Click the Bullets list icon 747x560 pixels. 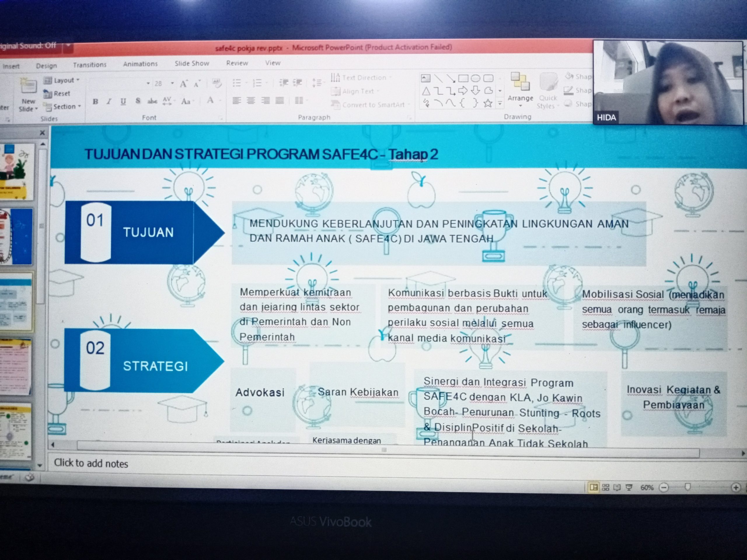tap(237, 83)
